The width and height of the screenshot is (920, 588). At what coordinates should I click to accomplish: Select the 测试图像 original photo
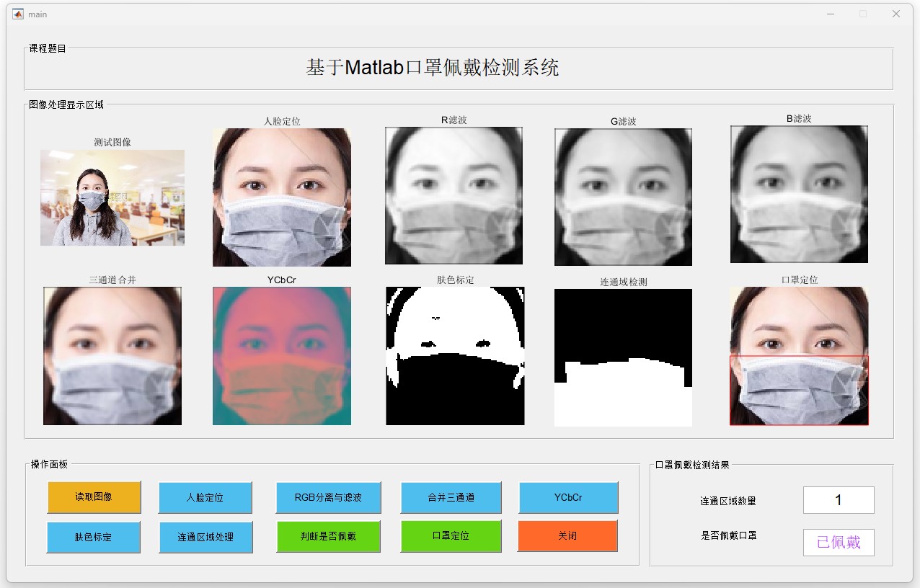112,197
